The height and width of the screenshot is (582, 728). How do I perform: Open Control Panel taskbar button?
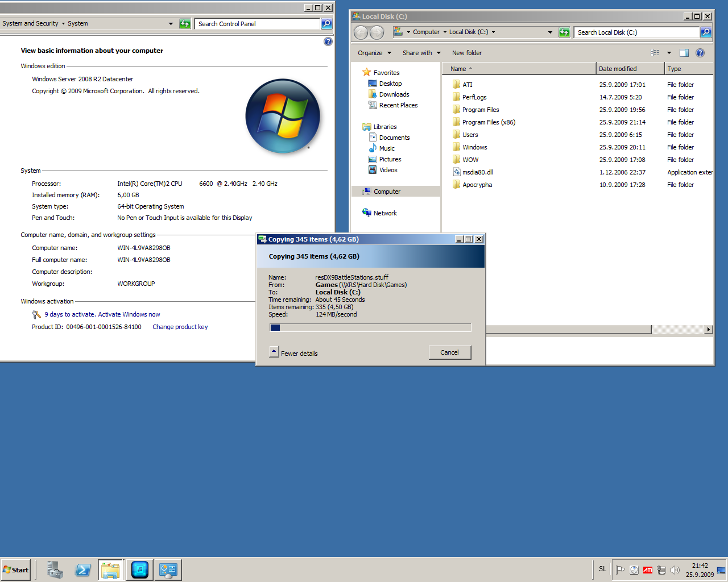click(x=168, y=569)
